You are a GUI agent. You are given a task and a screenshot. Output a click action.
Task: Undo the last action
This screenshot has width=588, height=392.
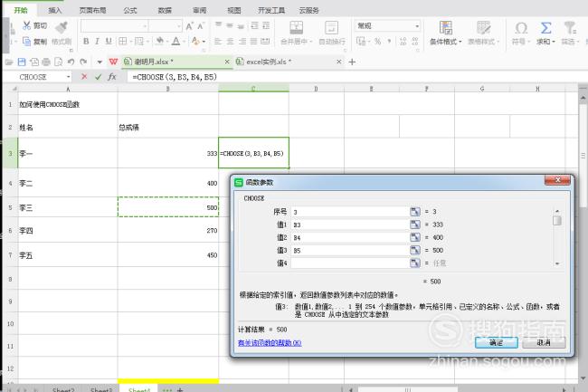tap(71, 62)
